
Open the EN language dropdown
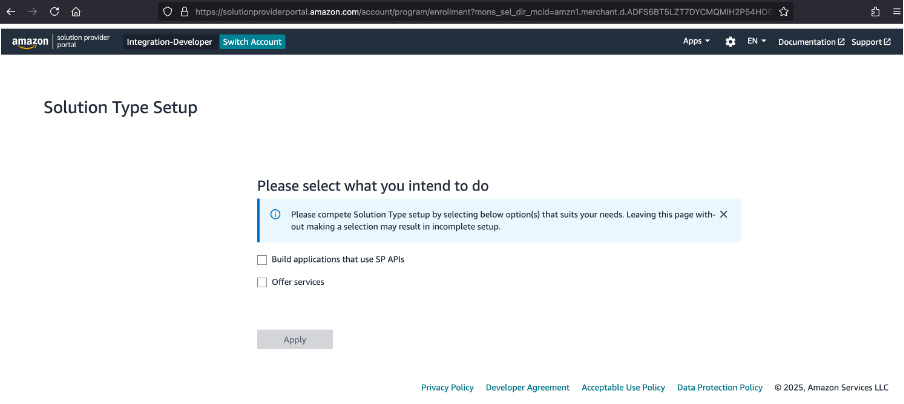(x=756, y=41)
